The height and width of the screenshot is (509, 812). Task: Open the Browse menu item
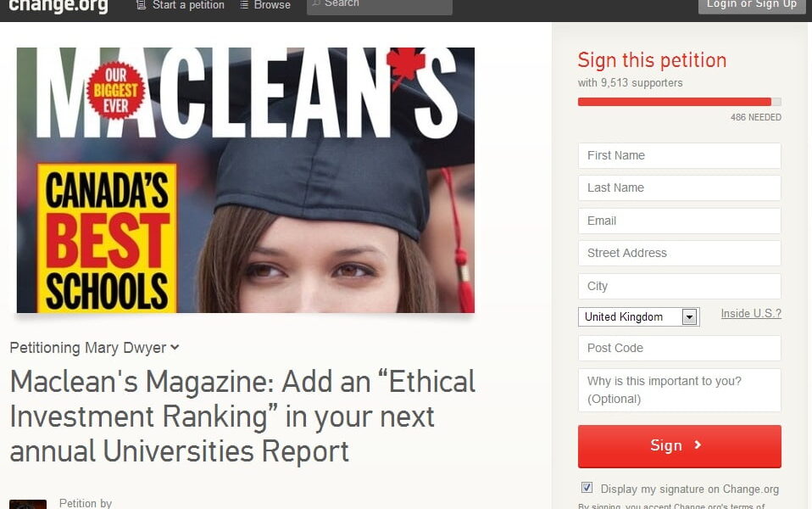coord(265,5)
